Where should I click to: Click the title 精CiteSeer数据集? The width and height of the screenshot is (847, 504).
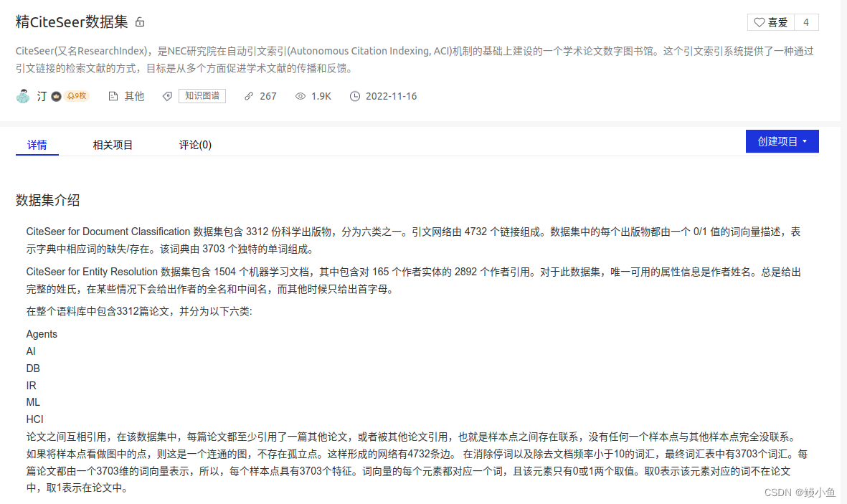pyautogui.click(x=71, y=22)
